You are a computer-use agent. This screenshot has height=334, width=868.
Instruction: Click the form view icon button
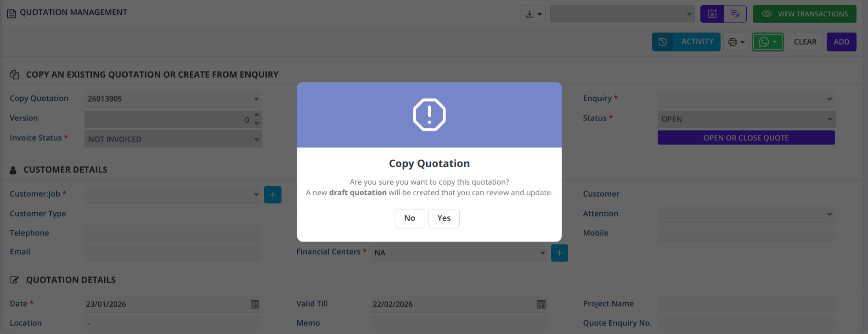pos(712,14)
